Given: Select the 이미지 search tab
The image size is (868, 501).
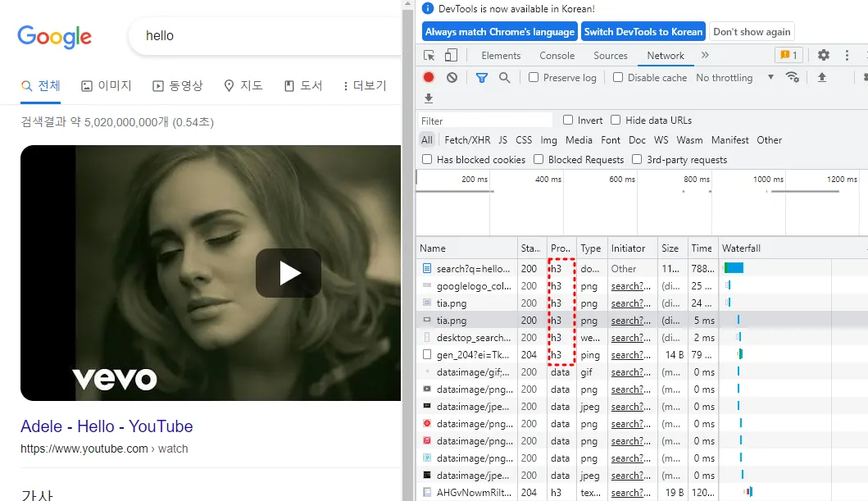Looking at the screenshot, I should click(x=107, y=86).
